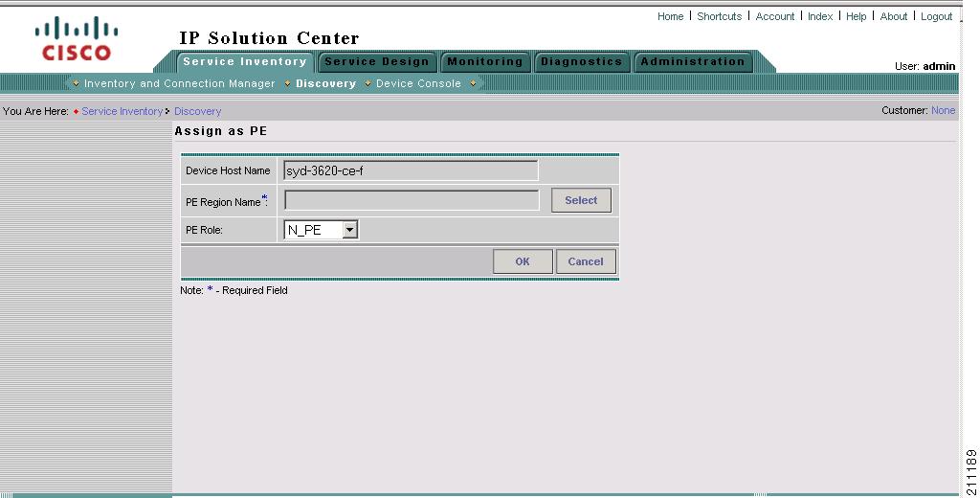The image size is (980, 498).
Task: Select Inventory and Connection Manager submenu
Action: 179,84
